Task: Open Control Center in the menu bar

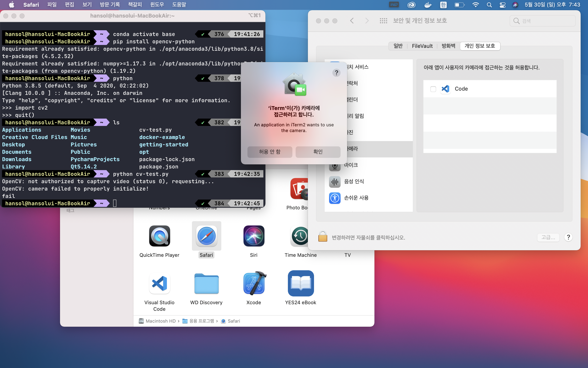Action: (x=502, y=5)
